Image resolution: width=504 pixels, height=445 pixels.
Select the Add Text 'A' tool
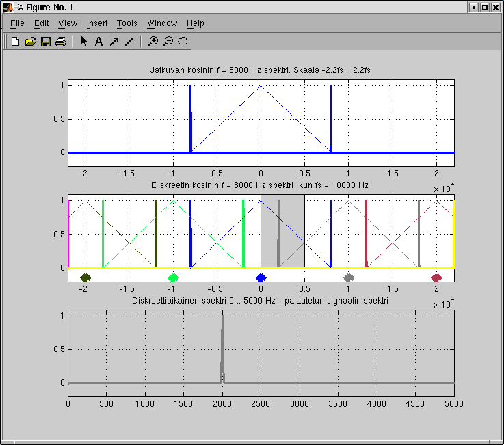click(98, 42)
